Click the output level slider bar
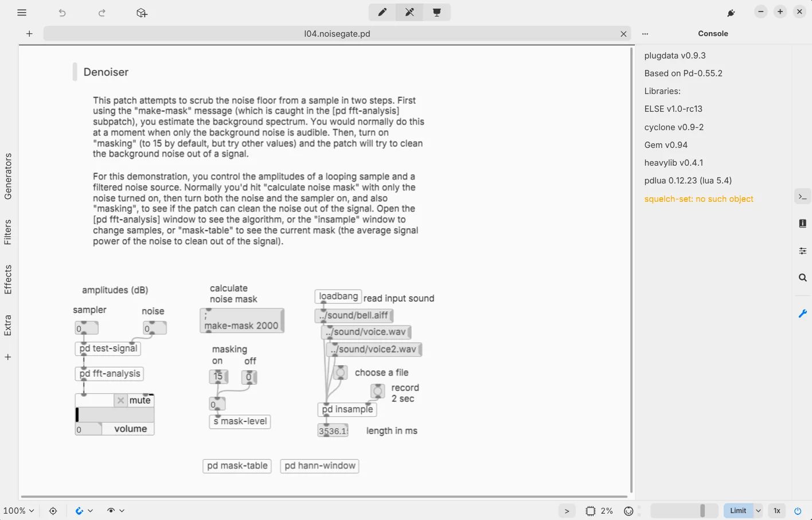This screenshot has width=812, height=520. [x=115, y=415]
